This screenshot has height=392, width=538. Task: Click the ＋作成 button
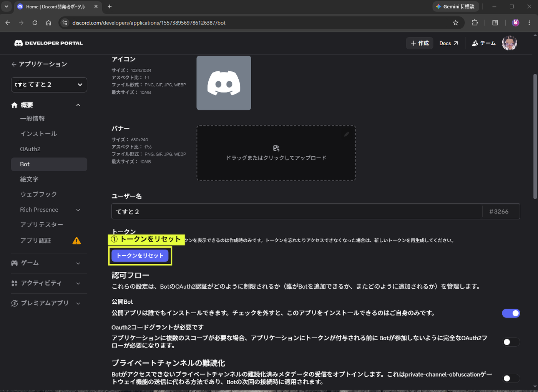420,43
